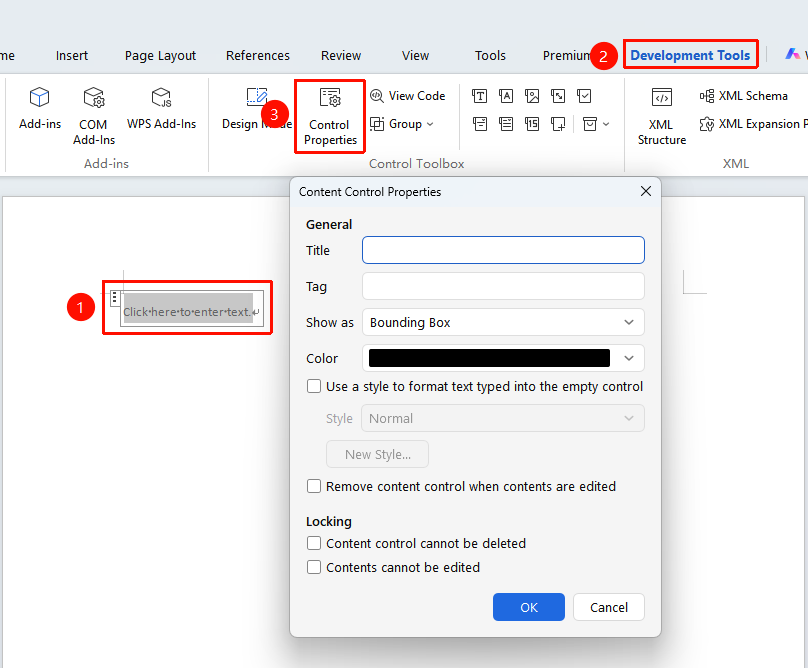The width and height of the screenshot is (808, 668).
Task: Open the Group dropdown in Control Toolbox
Action: 402,124
